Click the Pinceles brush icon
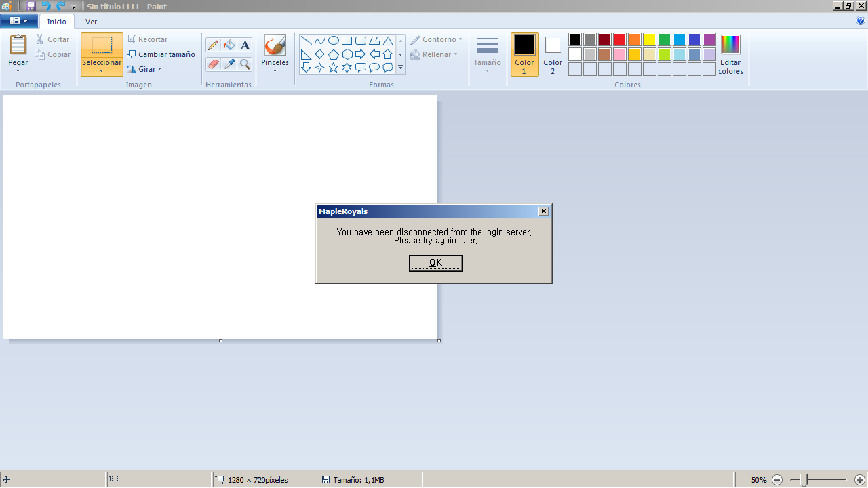This screenshot has height=488, width=868. pyautogui.click(x=275, y=45)
